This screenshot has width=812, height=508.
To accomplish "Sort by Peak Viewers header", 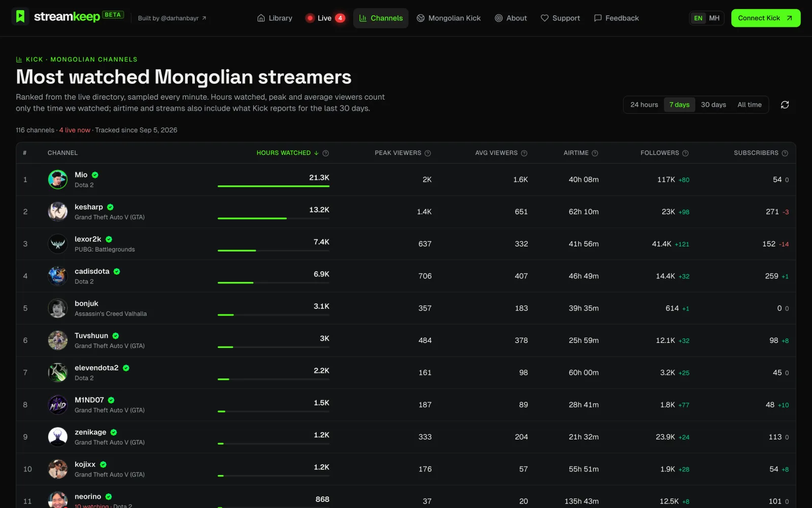I will (398, 153).
